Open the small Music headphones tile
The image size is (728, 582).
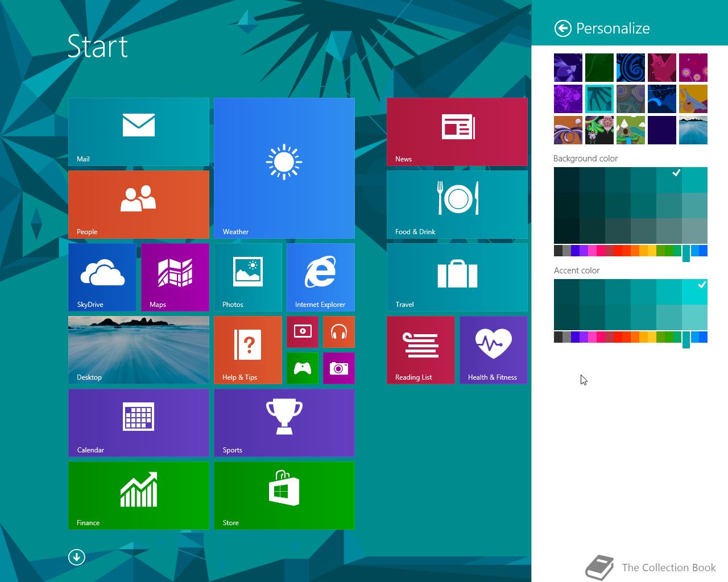339,332
